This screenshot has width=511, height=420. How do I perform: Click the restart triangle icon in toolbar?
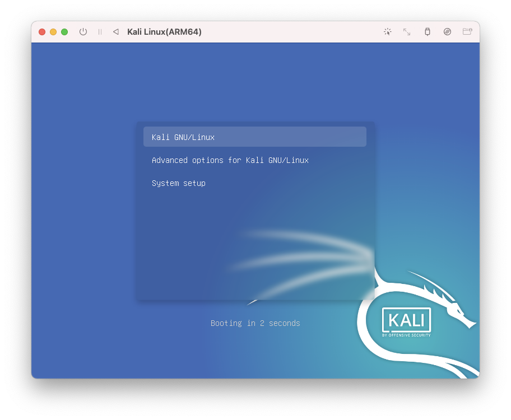tap(115, 31)
